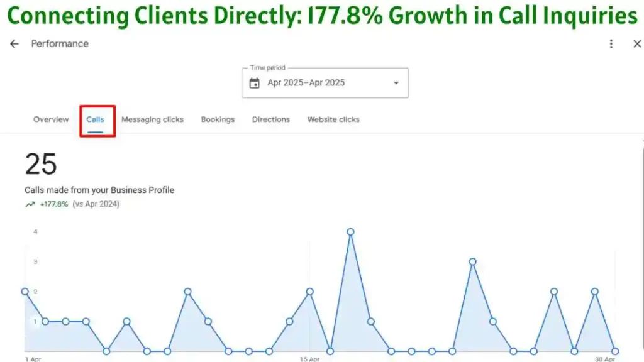Click the Performance page title
Image resolution: width=644 pixels, height=362 pixels.
coord(60,44)
